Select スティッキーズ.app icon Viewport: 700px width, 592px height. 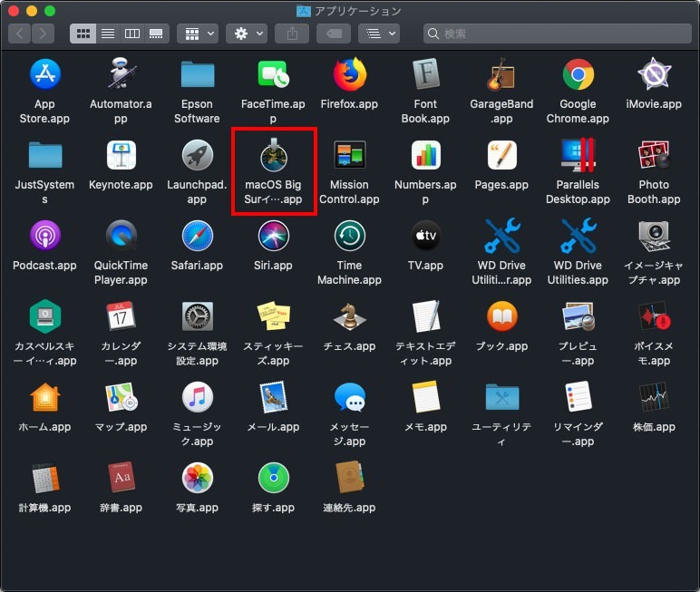273,316
